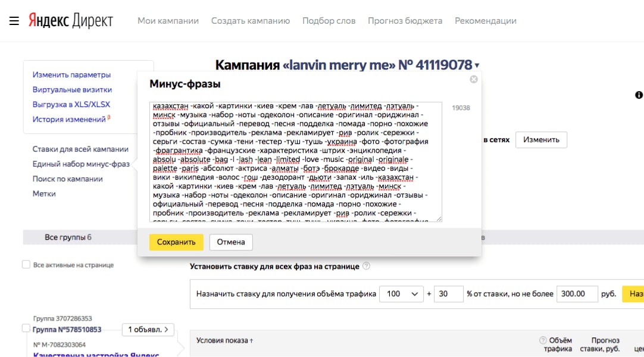Viewport: 644px width, 357px height.
Task: Click the 300.00 max bid field
Action: click(x=577, y=294)
